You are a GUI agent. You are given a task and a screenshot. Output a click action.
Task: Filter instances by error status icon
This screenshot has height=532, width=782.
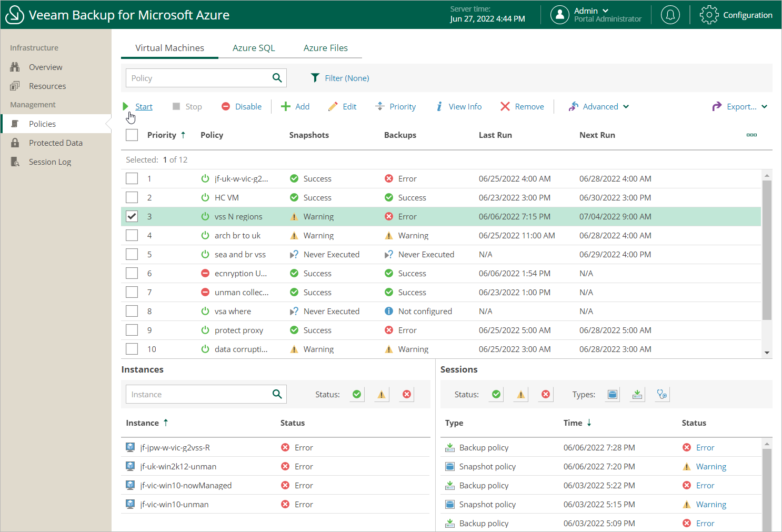click(406, 394)
